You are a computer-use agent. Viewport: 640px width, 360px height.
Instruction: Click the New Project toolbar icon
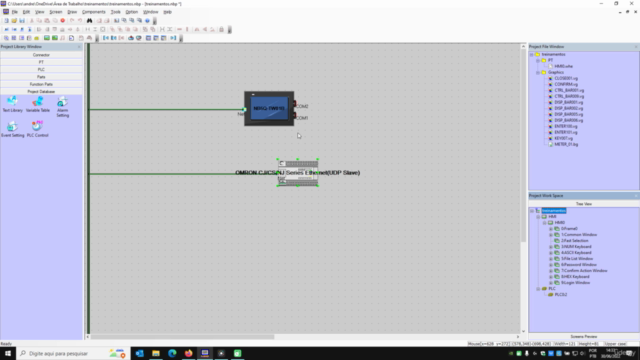point(6,20)
